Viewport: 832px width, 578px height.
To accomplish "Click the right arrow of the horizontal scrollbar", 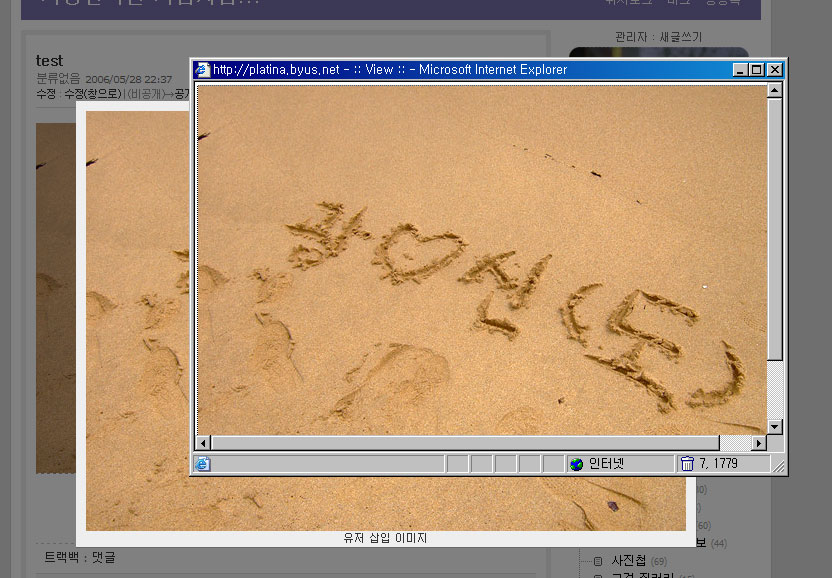I will [759, 443].
